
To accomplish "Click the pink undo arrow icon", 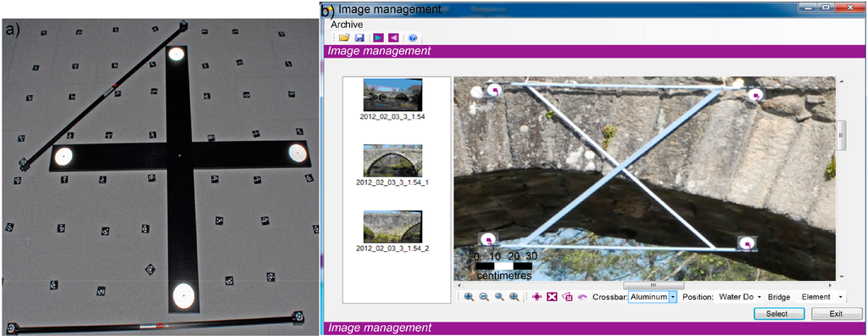I will [x=582, y=297].
